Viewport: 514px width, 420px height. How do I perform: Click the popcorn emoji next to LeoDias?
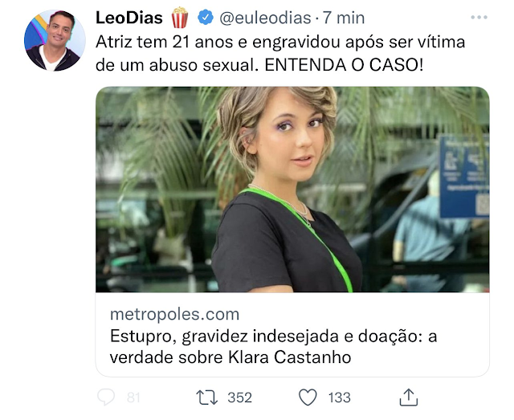180,18
